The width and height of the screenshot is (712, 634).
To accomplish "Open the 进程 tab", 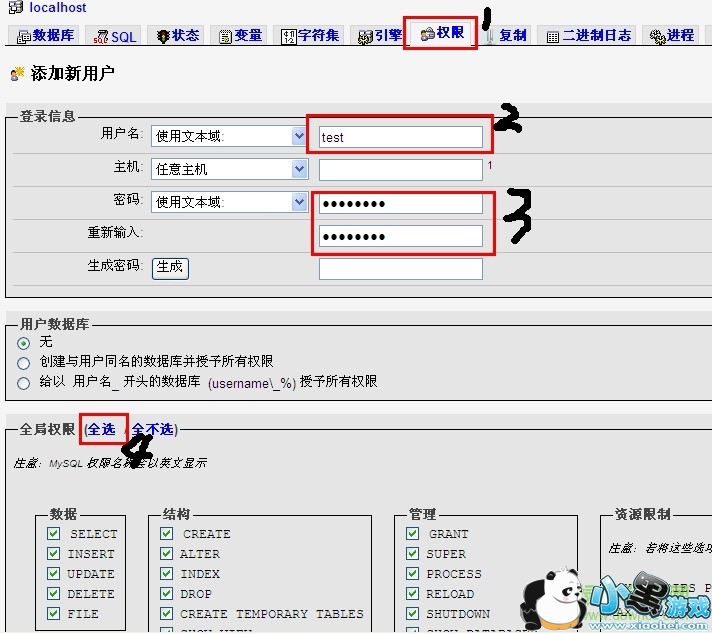I will (x=672, y=35).
